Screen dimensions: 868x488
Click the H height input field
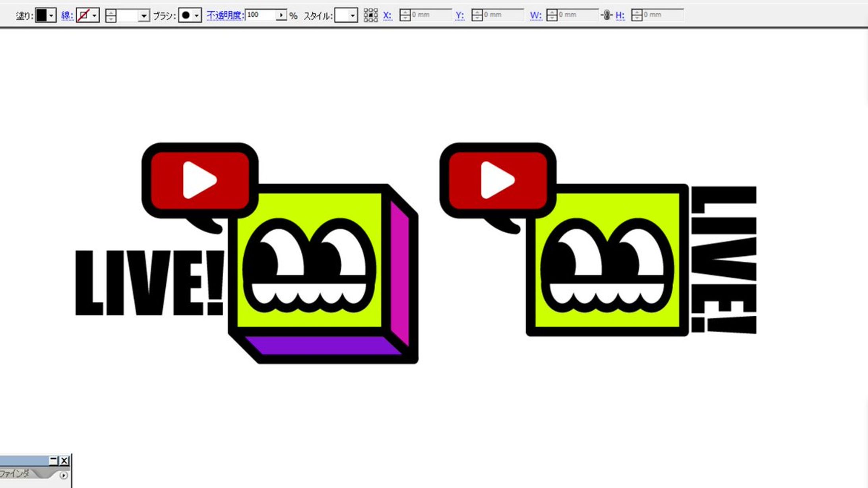pyautogui.click(x=663, y=15)
